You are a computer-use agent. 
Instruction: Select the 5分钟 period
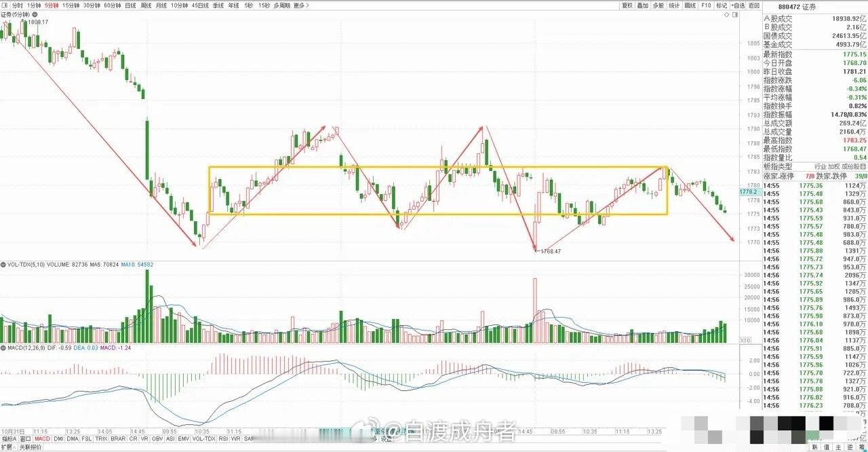coord(52,5)
